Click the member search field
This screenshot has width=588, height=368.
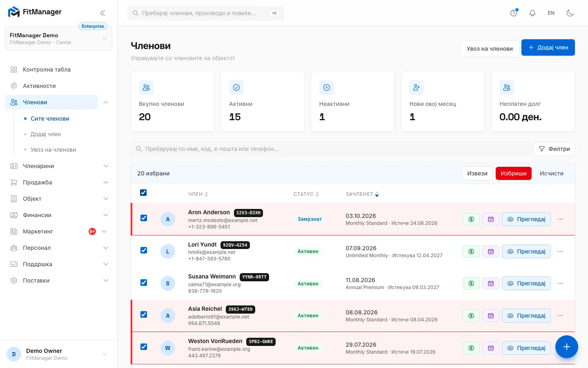point(331,149)
